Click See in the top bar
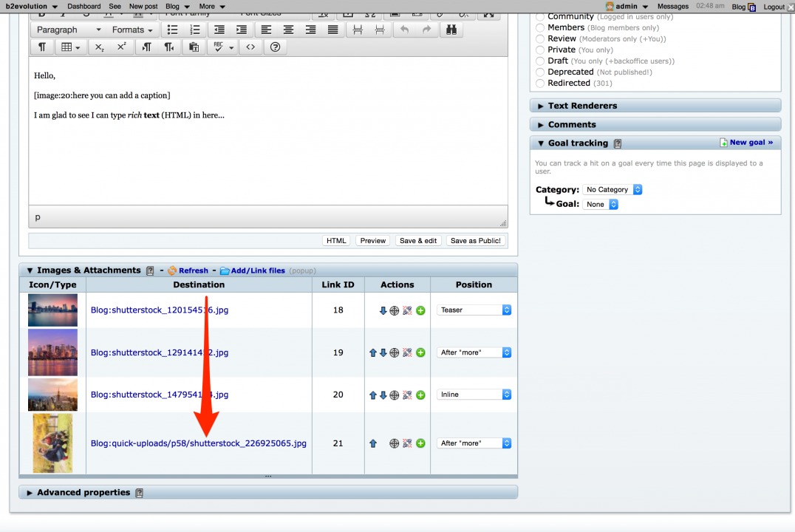 [x=115, y=7]
